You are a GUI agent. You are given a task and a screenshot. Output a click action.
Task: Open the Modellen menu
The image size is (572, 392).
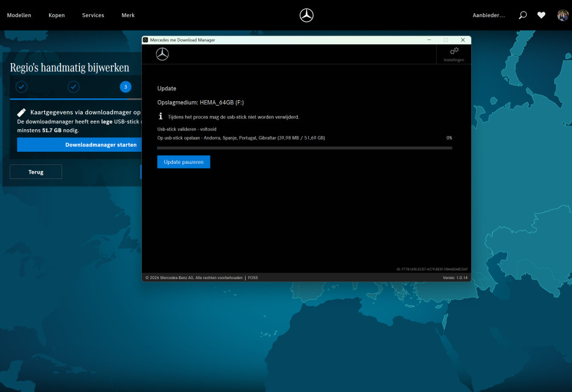pyautogui.click(x=19, y=15)
